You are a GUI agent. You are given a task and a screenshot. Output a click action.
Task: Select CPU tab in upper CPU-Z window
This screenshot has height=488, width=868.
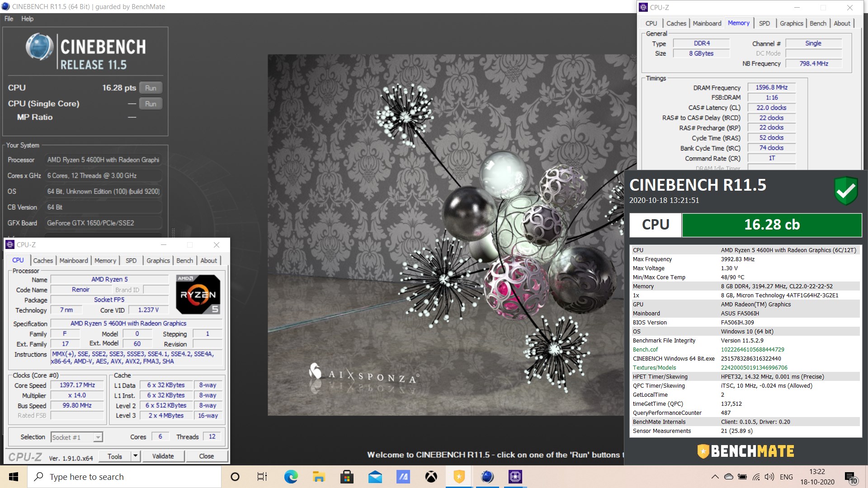coord(651,23)
